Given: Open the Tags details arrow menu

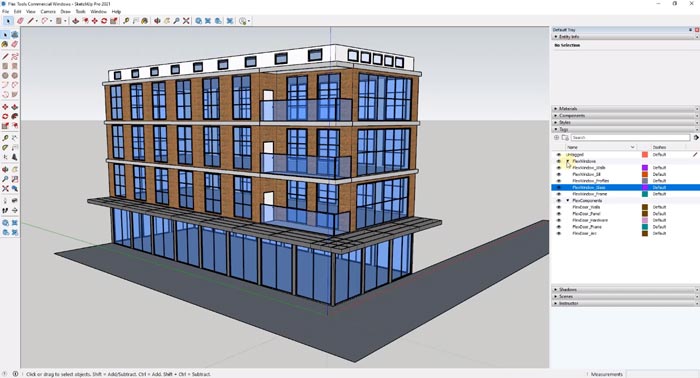Looking at the screenshot, I should 696,138.
